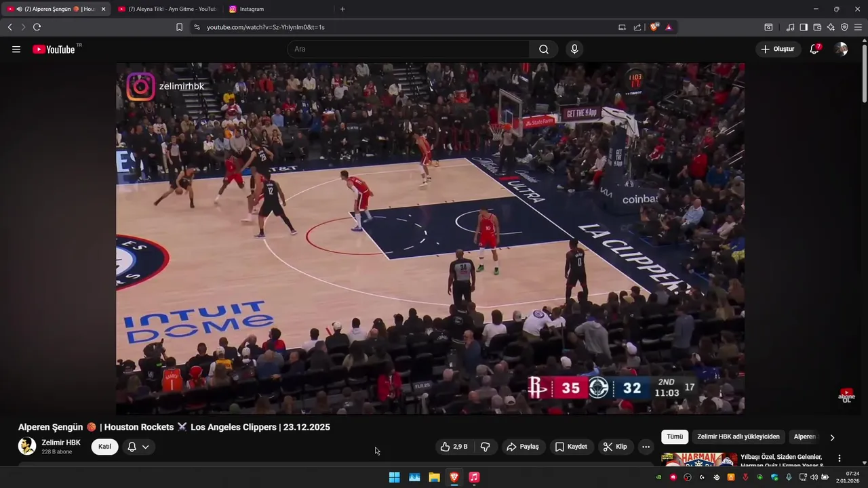Viewport: 868px width, 488px height.
Task: Open a new browser tab
Action: coord(342,9)
